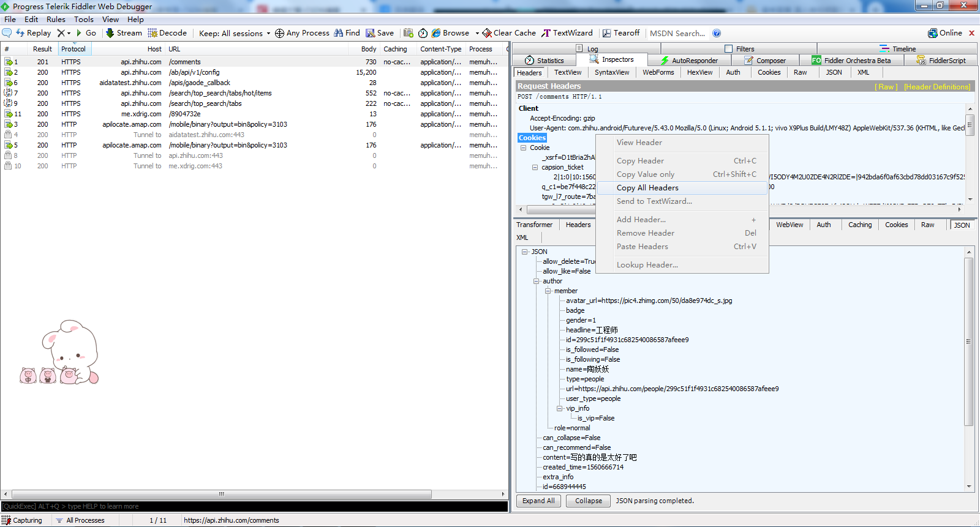Click the Collapse button
This screenshot has width=980, height=527.
pyautogui.click(x=589, y=501)
